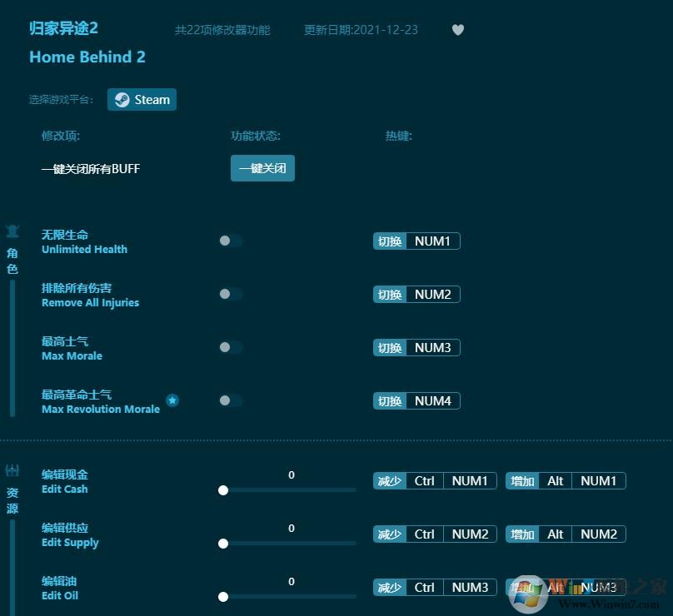Click 增加 Alt NUM2 to increase supply
Viewport: 673px width, 616px height.
point(566,534)
